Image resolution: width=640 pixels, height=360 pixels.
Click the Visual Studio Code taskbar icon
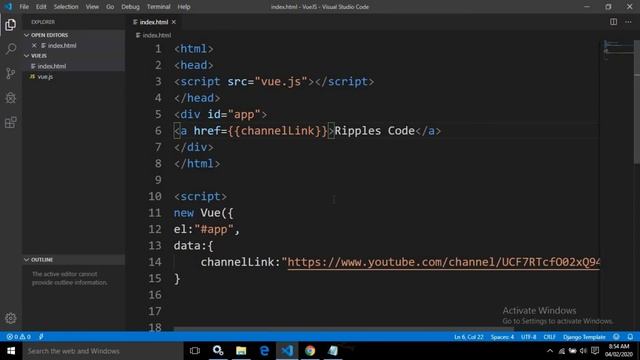point(287,351)
